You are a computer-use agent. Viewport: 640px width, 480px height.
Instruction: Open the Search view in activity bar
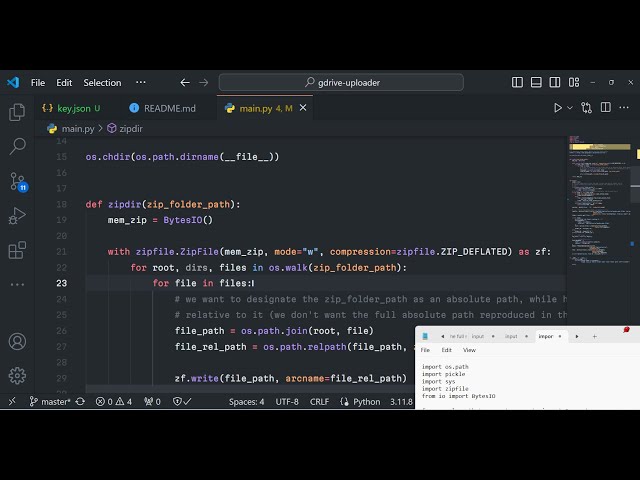point(17,147)
